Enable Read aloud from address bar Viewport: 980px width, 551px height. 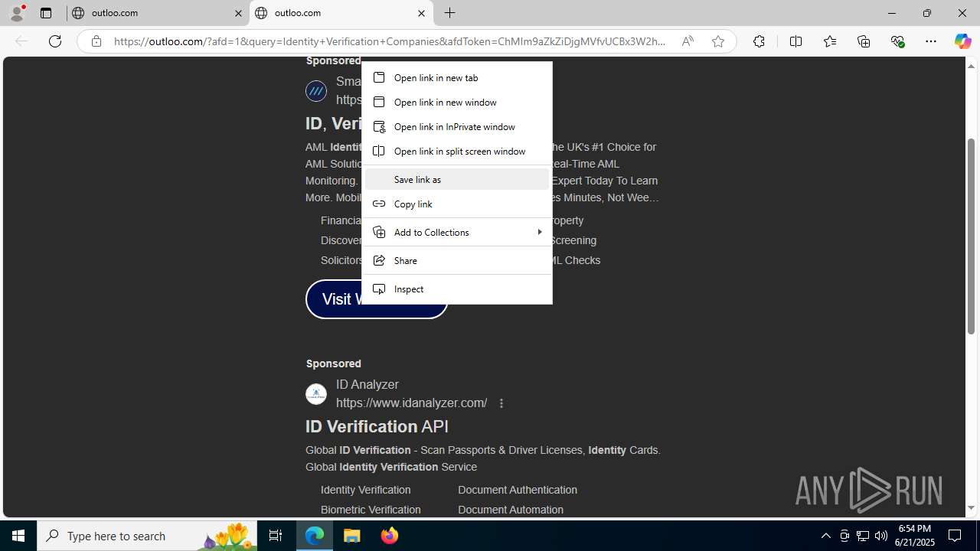pyautogui.click(x=688, y=41)
